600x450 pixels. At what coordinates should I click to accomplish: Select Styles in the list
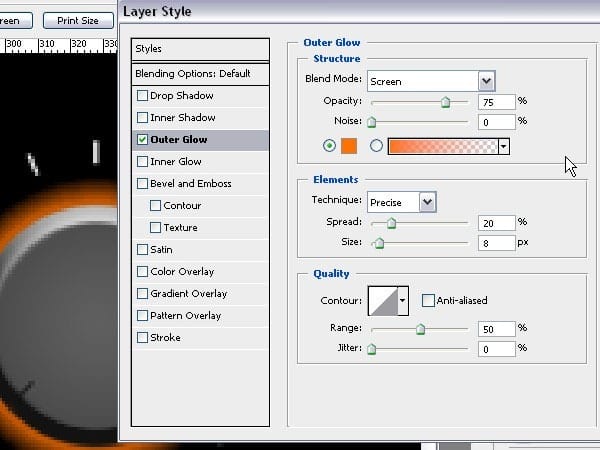(200, 49)
